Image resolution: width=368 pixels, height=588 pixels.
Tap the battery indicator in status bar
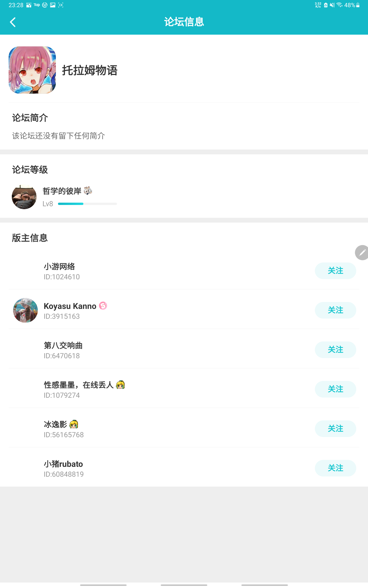point(358,5)
